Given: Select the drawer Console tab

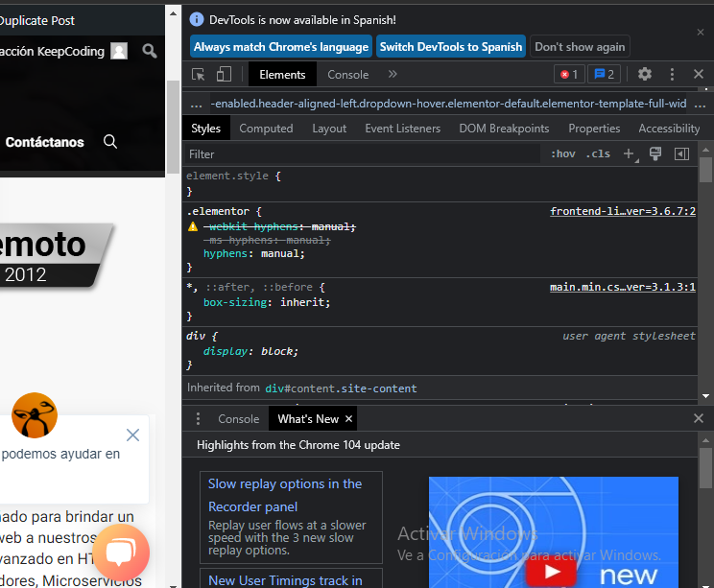Looking at the screenshot, I should (239, 419).
